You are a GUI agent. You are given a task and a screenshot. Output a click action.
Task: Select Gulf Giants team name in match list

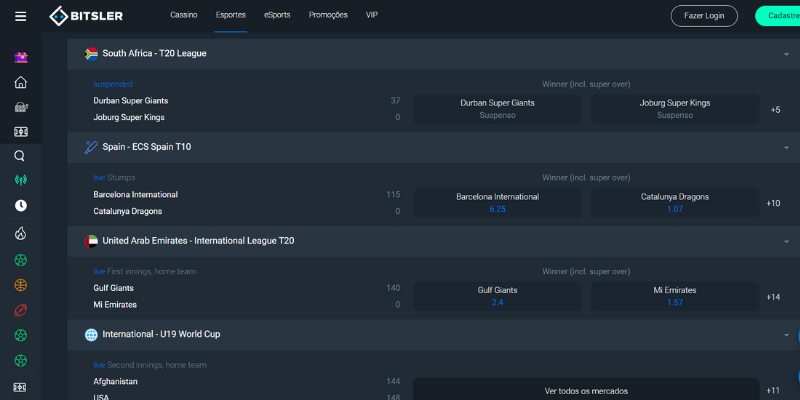(113, 288)
